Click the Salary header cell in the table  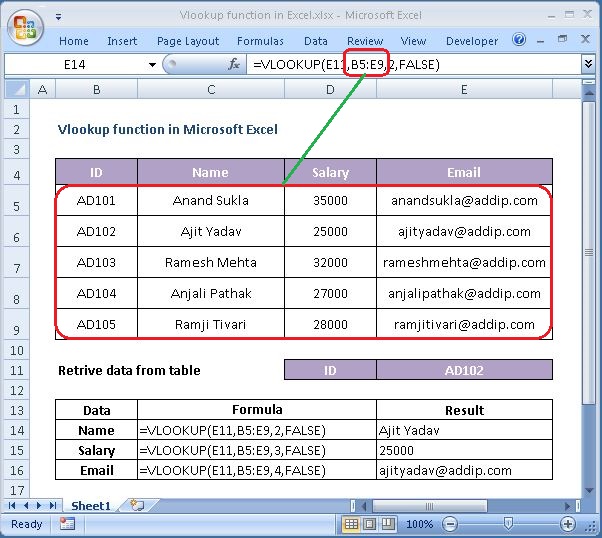pyautogui.click(x=330, y=172)
